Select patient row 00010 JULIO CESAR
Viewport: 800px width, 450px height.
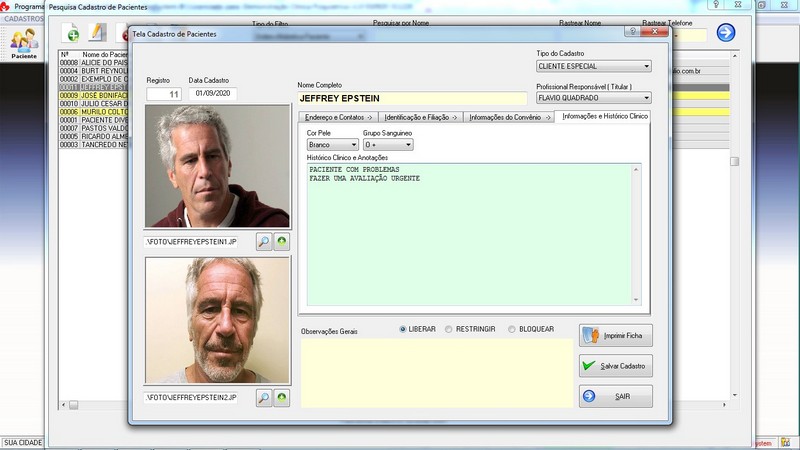pos(93,104)
